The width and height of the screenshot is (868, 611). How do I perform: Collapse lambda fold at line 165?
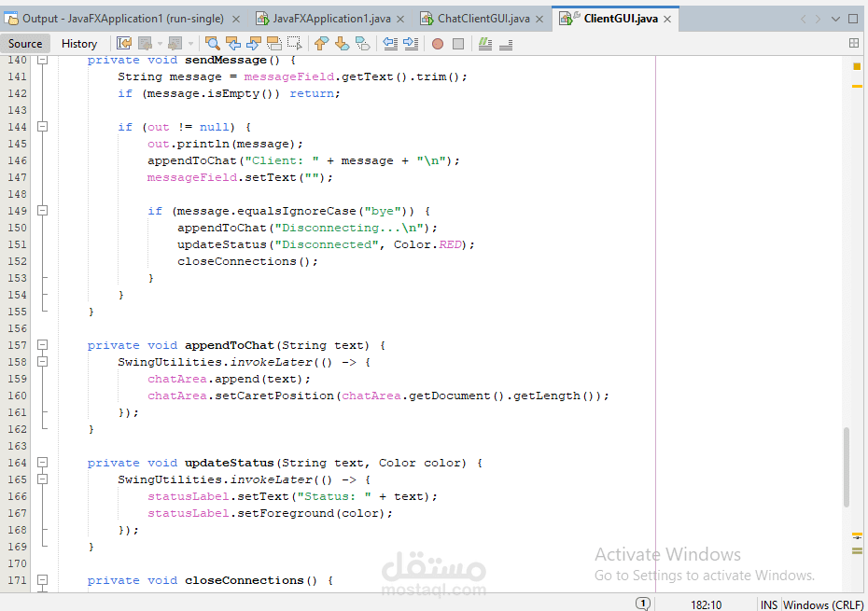42,479
